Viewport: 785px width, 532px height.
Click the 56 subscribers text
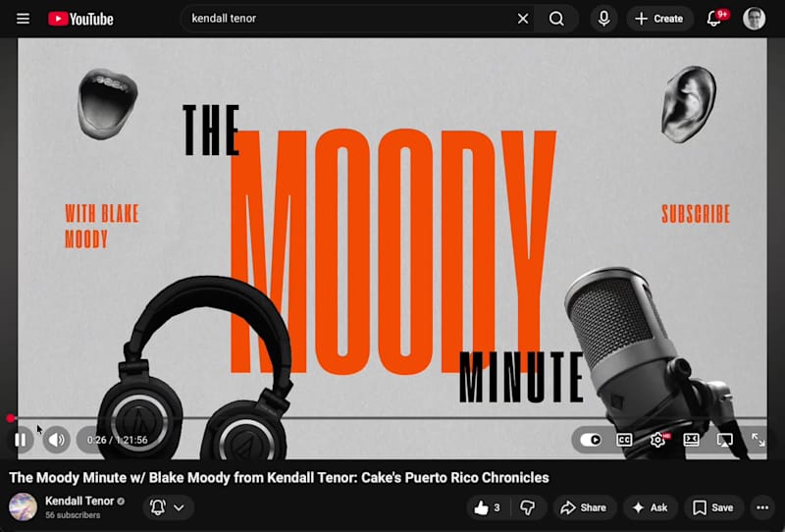pyautogui.click(x=73, y=515)
